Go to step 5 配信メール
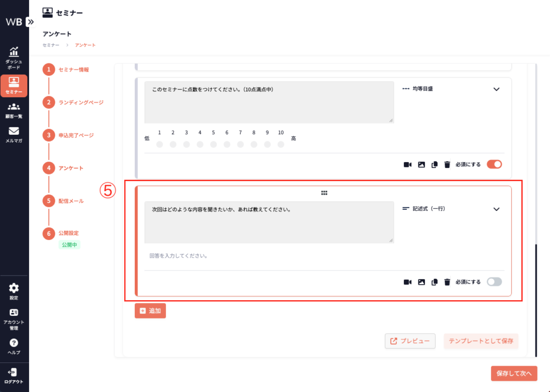Screen dimensions: 550x392 (71, 201)
